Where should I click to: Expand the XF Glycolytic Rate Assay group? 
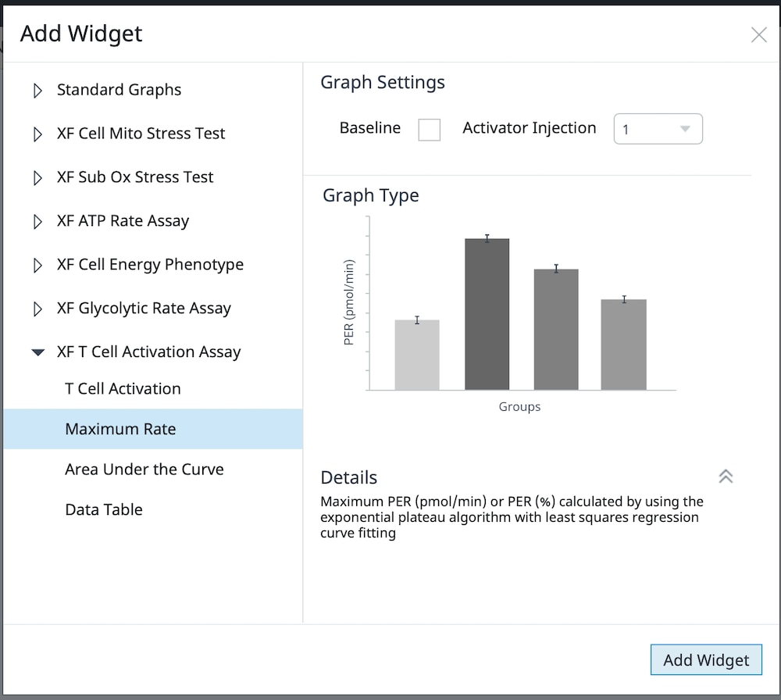[x=37, y=309]
